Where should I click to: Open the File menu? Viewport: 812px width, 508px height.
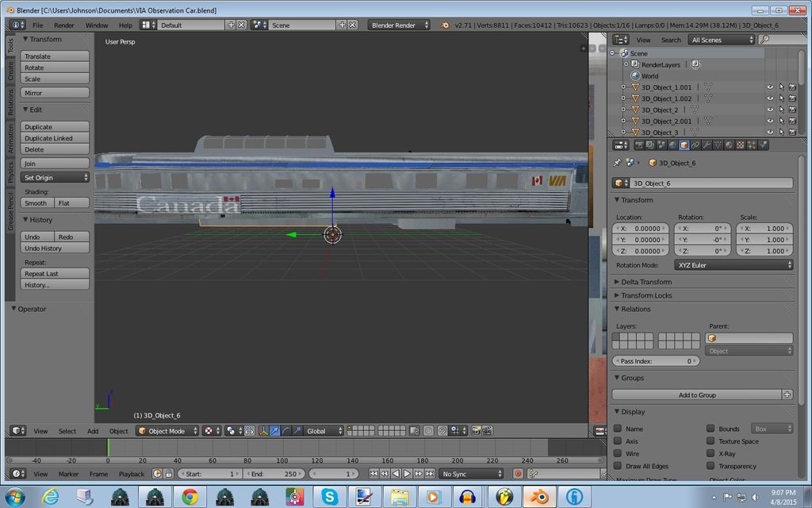tap(38, 25)
